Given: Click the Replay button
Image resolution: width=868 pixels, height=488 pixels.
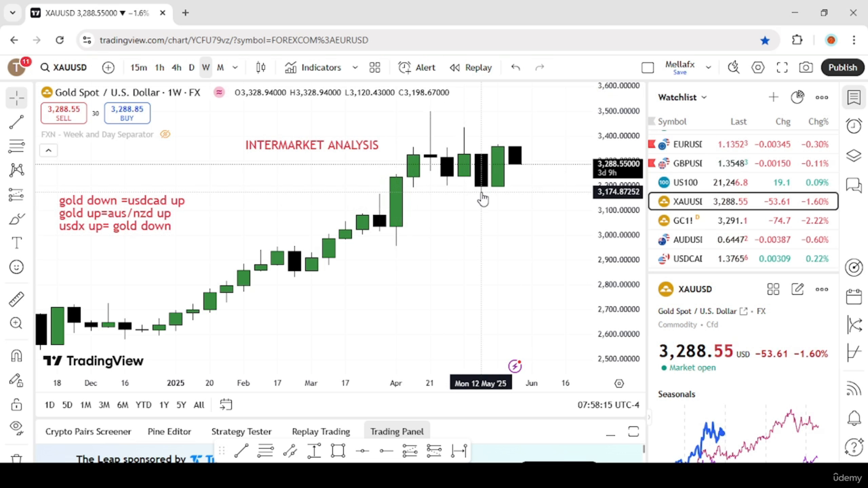Looking at the screenshot, I should click(x=471, y=67).
